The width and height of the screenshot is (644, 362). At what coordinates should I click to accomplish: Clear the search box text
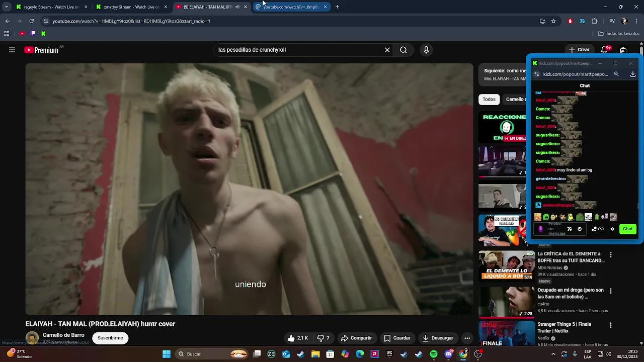click(x=387, y=50)
